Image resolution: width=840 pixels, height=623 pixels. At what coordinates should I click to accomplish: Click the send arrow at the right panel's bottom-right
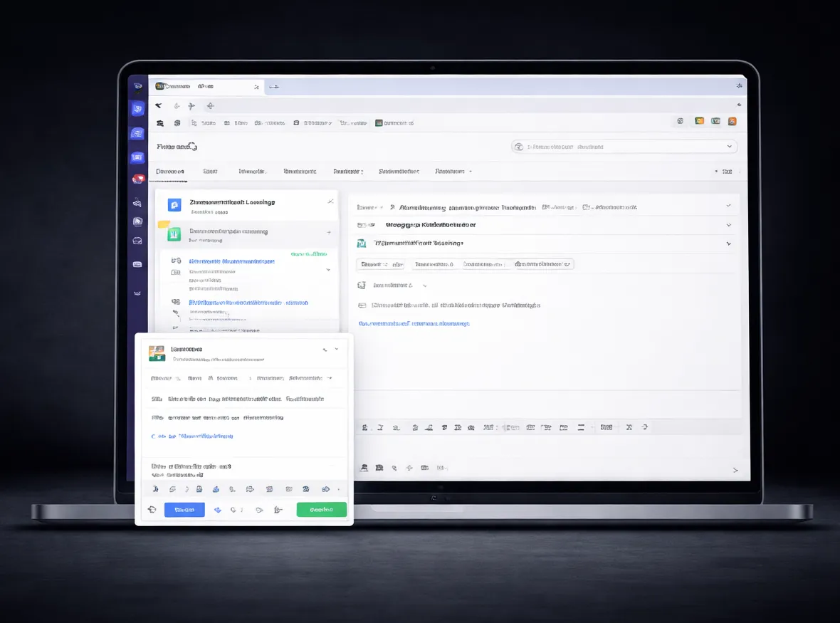735,470
